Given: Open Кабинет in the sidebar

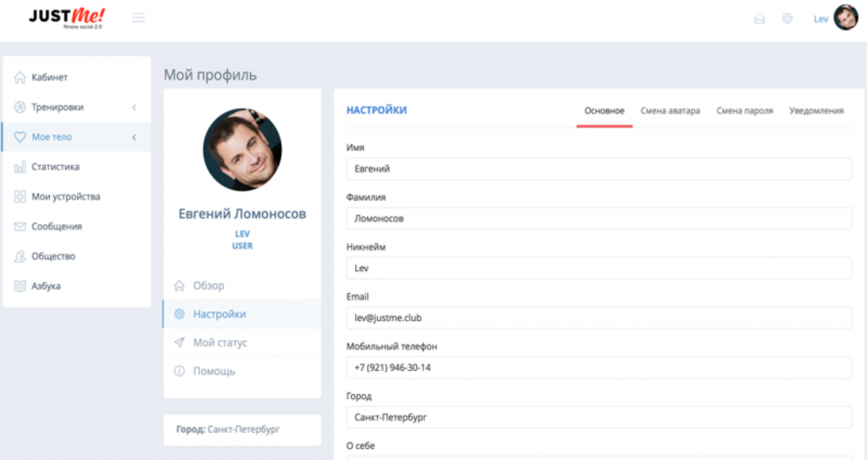Looking at the screenshot, I should click(x=77, y=77).
